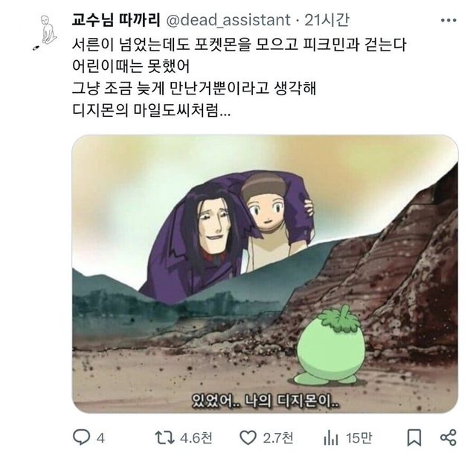The width and height of the screenshot is (476, 459).
Task: Click the display name 교수님 따까리
Action: 116,20
